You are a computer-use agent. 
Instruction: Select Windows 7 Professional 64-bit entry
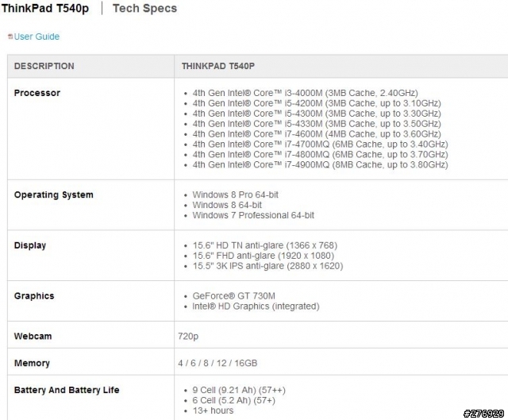tap(253, 215)
